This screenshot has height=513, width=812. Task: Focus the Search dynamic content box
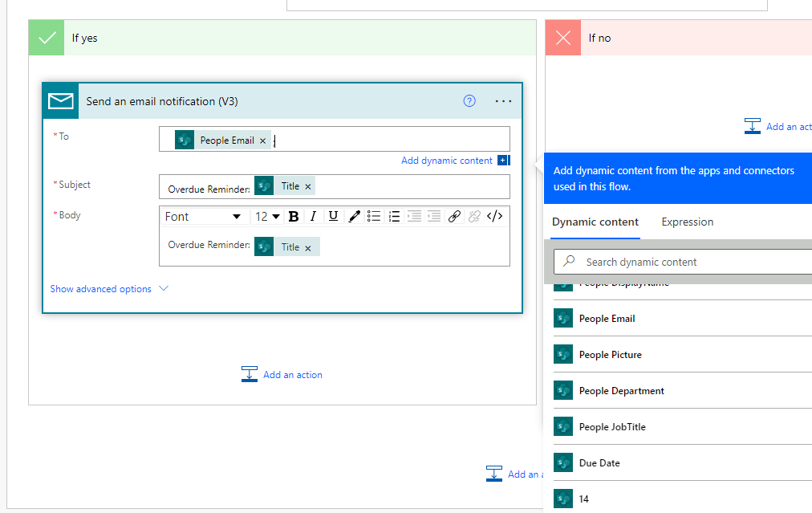tap(684, 262)
